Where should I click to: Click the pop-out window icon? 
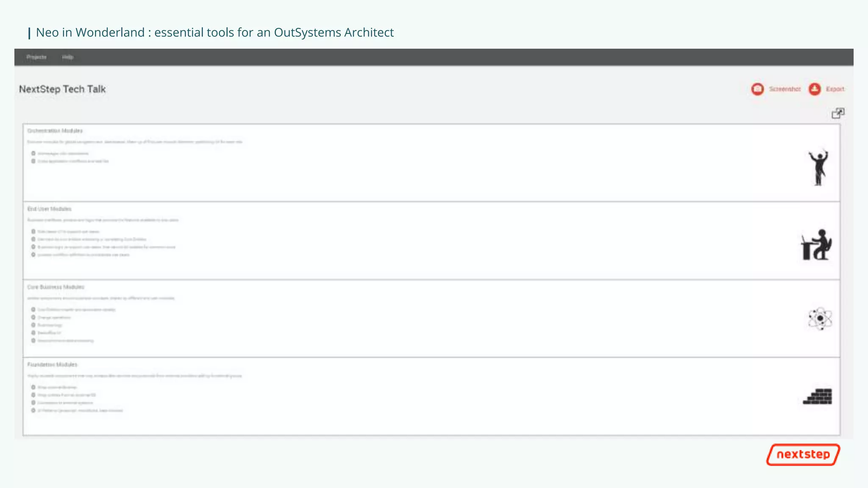pyautogui.click(x=837, y=113)
